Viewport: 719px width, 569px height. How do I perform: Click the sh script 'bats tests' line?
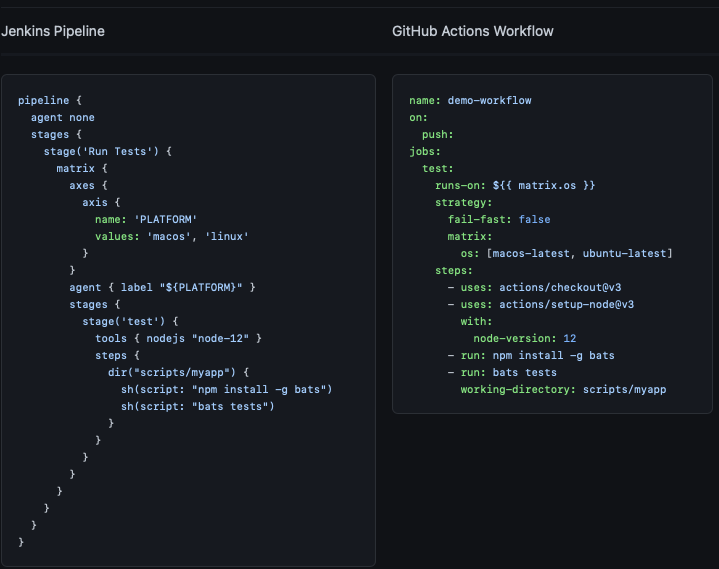pos(198,406)
